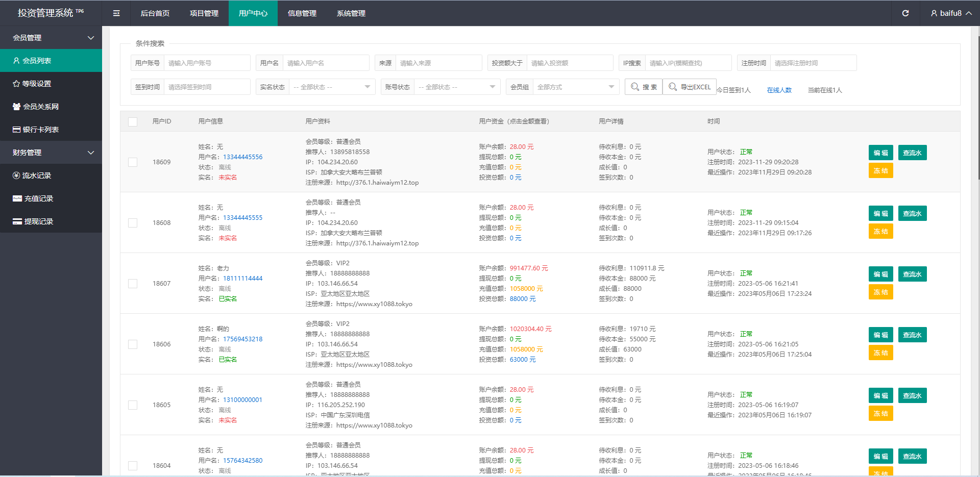Click the 银行卡列表 card icon

(16, 130)
